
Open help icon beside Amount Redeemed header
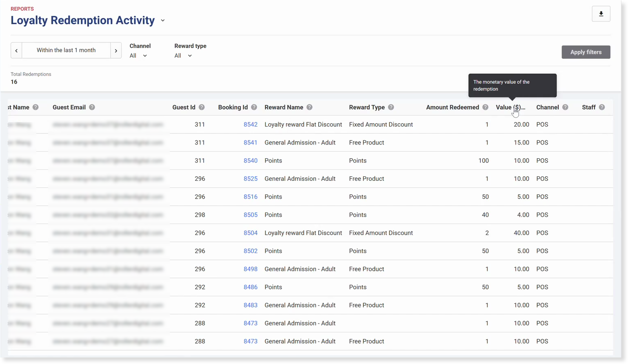click(485, 107)
